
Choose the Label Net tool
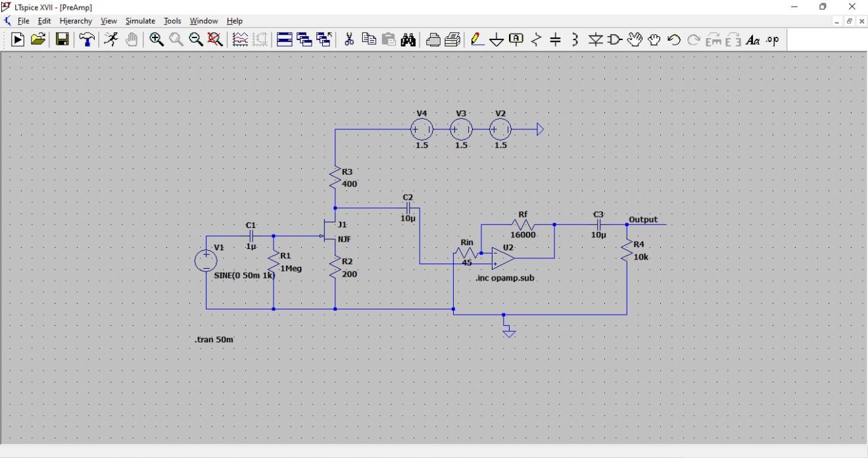coord(516,39)
